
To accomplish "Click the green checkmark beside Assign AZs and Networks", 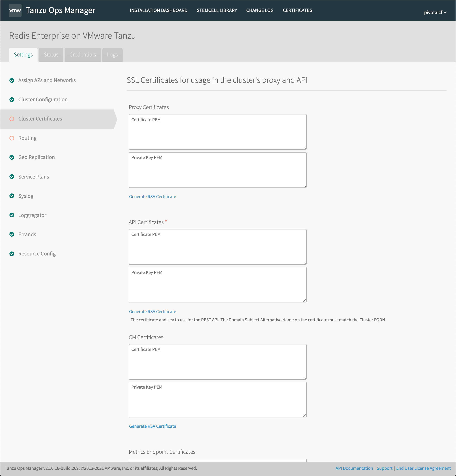I will pyautogui.click(x=12, y=80).
